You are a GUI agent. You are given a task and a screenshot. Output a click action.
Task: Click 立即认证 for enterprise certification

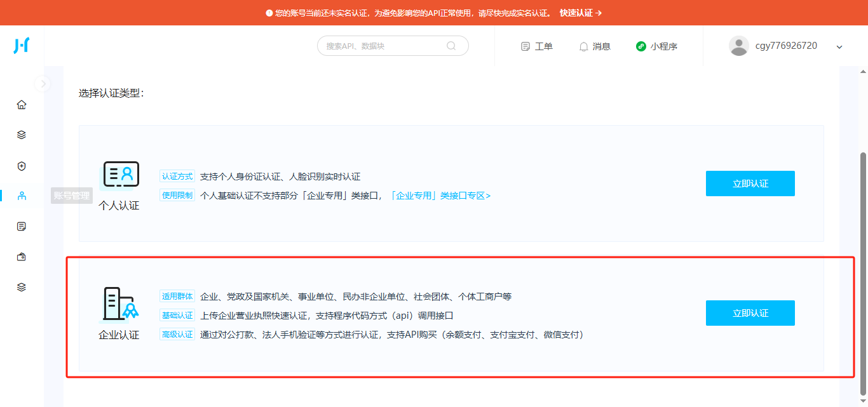[750, 313]
